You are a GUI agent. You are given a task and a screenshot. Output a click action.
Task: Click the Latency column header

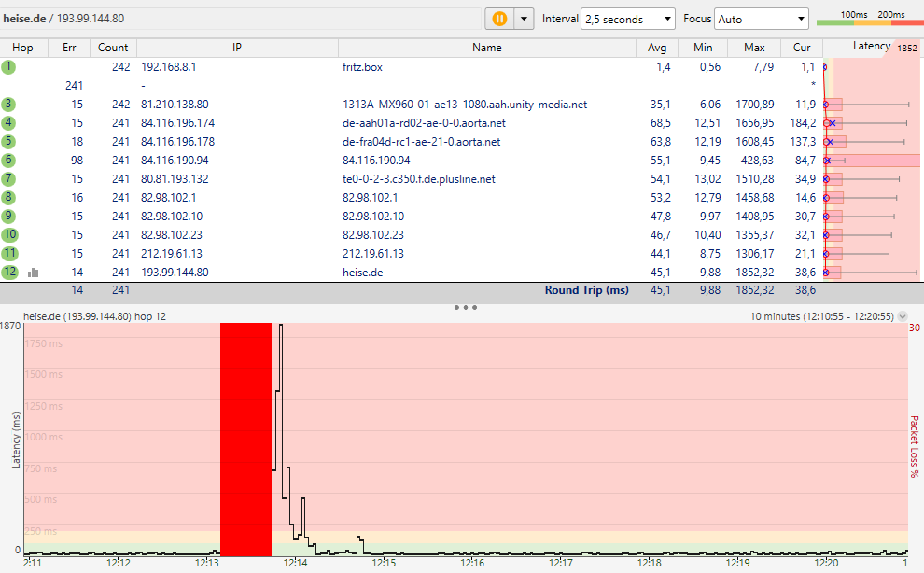coord(871,46)
